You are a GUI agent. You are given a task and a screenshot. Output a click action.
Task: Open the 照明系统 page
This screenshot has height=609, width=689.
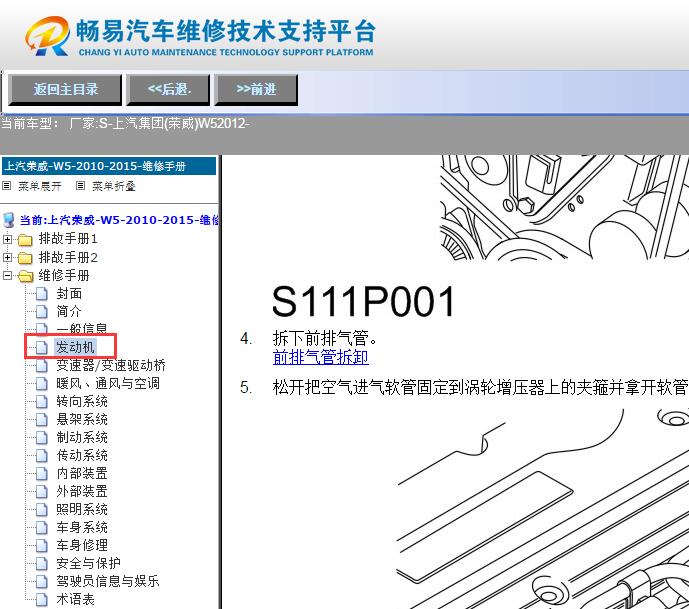(82, 510)
